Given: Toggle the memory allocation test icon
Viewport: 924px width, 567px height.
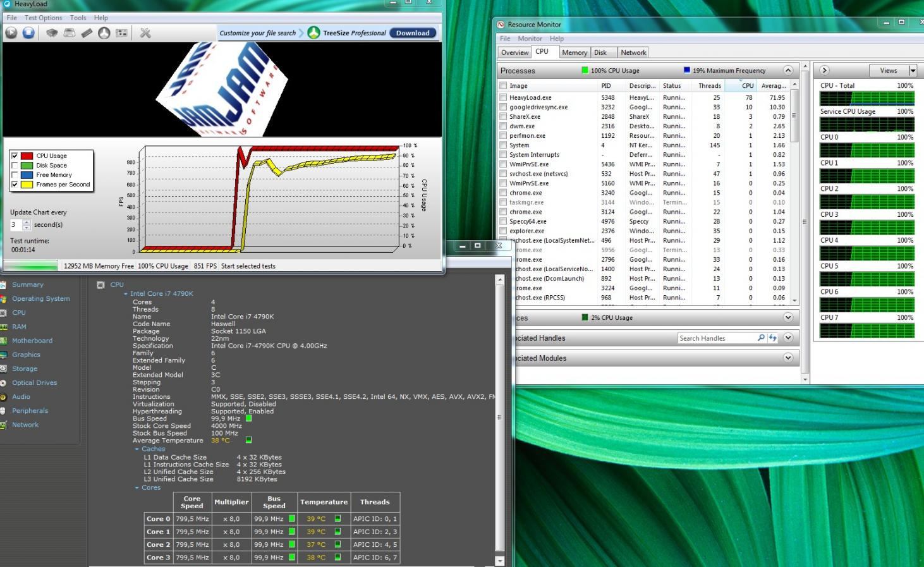Looking at the screenshot, I should (87, 33).
